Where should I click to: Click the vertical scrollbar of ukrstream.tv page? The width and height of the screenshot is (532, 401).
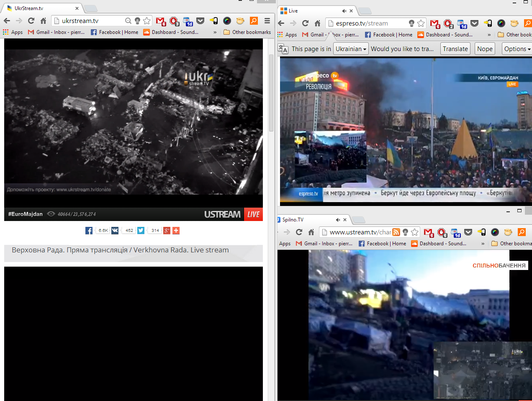[271, 126]
